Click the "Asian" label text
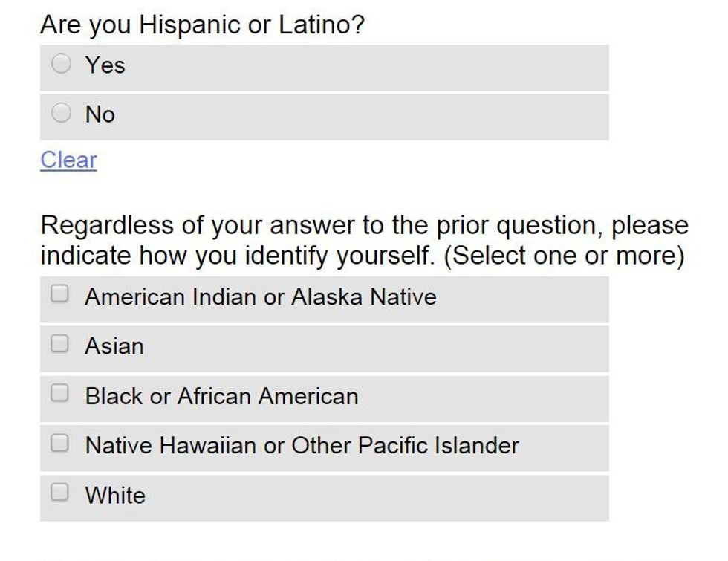Image resolution: width=728 pixels, height=561 pixels. (x=114, y=346)
